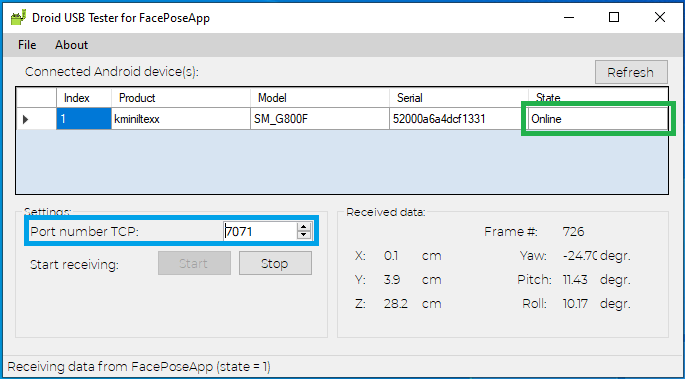The image size is (685, 379).
Task: Maximize the Droid USB Tester window
Action: point(614,17)
